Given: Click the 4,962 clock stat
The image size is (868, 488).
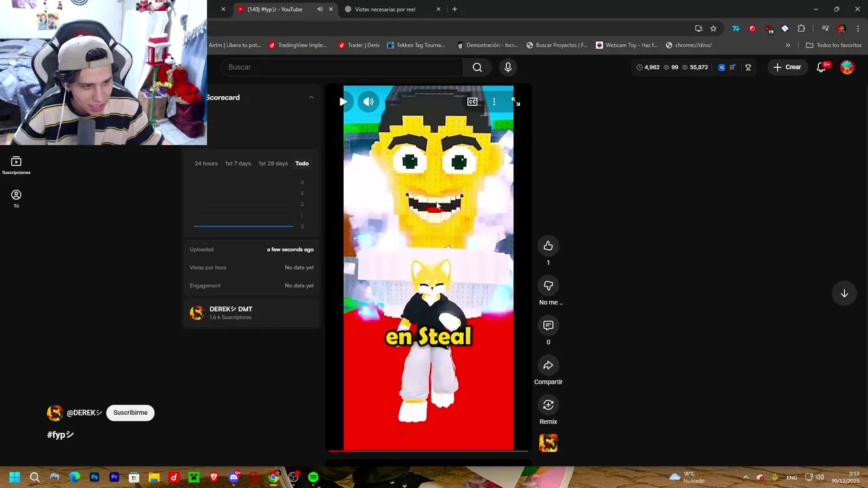Looking at the screenshot, I should pyautogui.click(x=648, y=67).
